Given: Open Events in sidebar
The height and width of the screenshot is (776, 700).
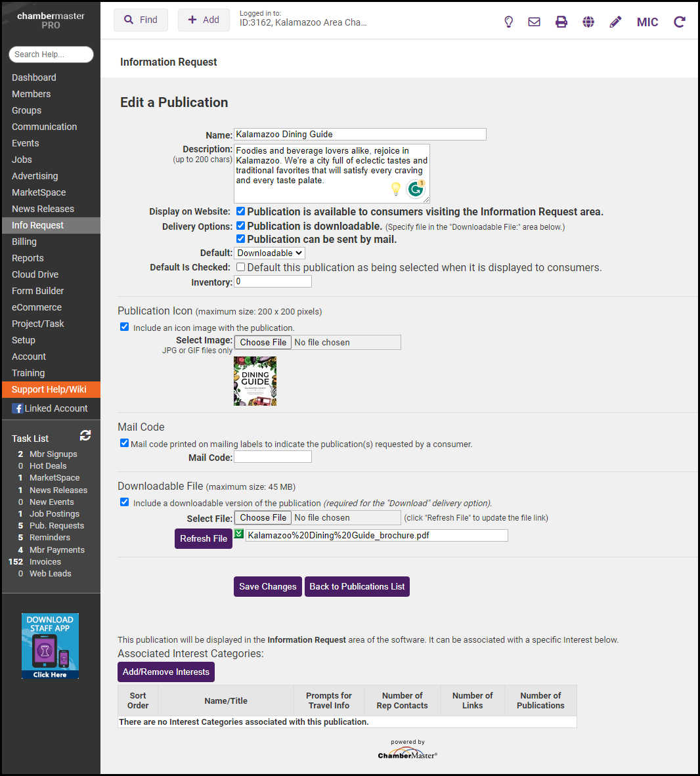Looking at the screenshot, I should [25, 143].
